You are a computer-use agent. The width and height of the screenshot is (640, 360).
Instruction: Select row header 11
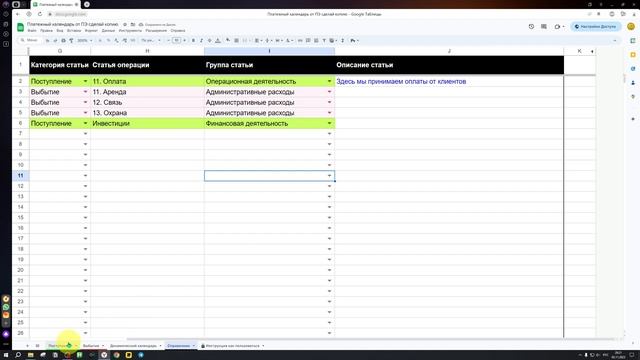point(20,176)
